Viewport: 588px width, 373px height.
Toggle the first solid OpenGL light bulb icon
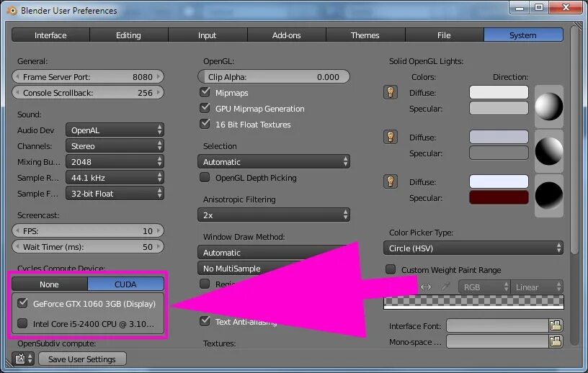391,92
